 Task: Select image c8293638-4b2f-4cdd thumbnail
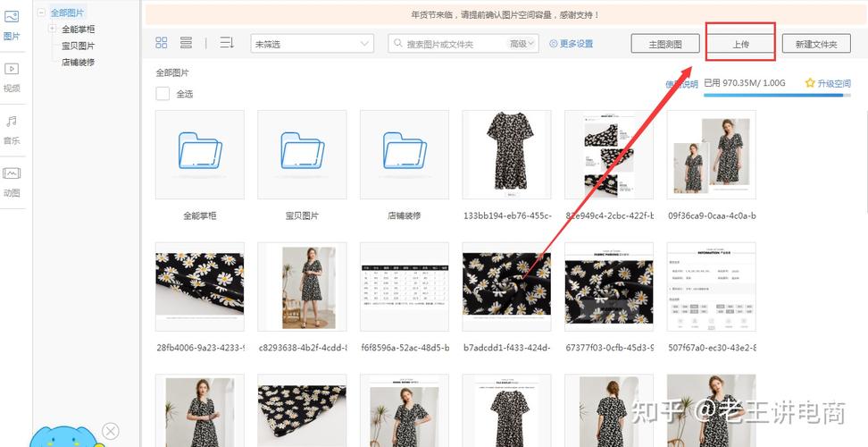point(302,286)
